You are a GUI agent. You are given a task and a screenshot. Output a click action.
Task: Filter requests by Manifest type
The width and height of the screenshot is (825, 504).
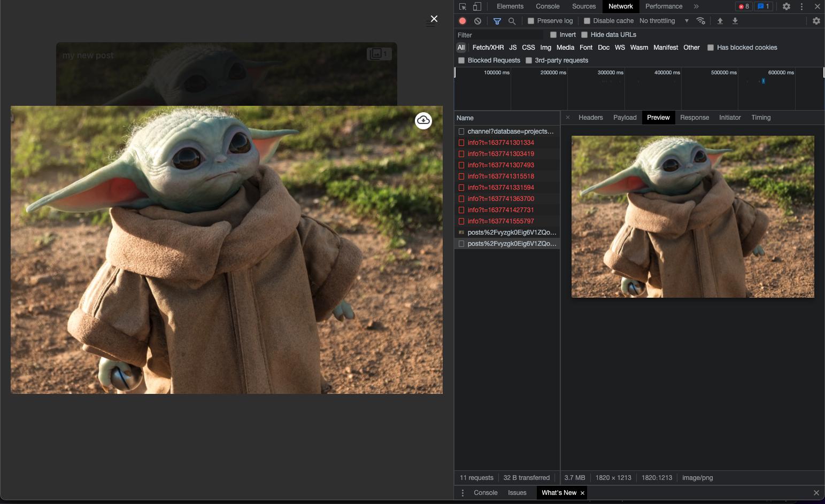coord(666,48)
